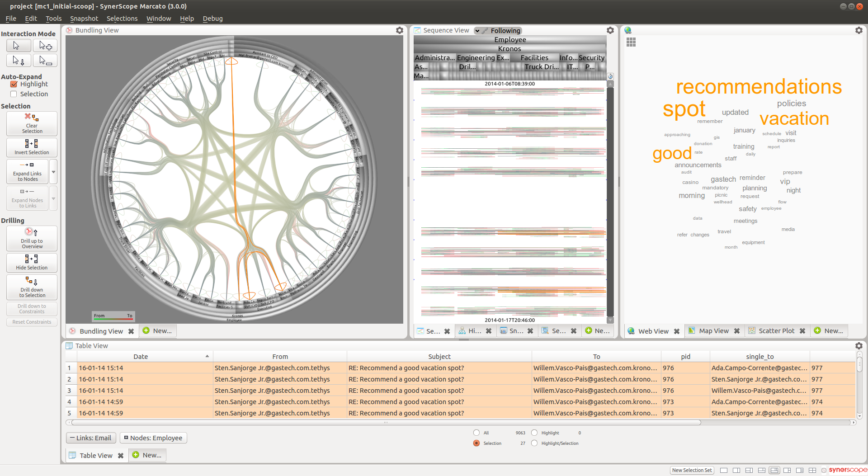
Task: Click the stopwatch icon in Sequence View
Action: [610, 76]
